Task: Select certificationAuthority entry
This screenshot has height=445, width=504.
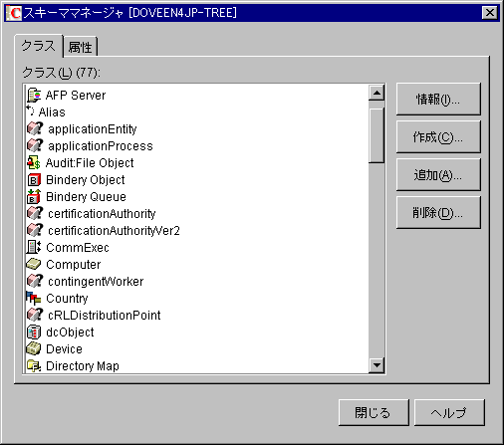Action: point(102,214)
